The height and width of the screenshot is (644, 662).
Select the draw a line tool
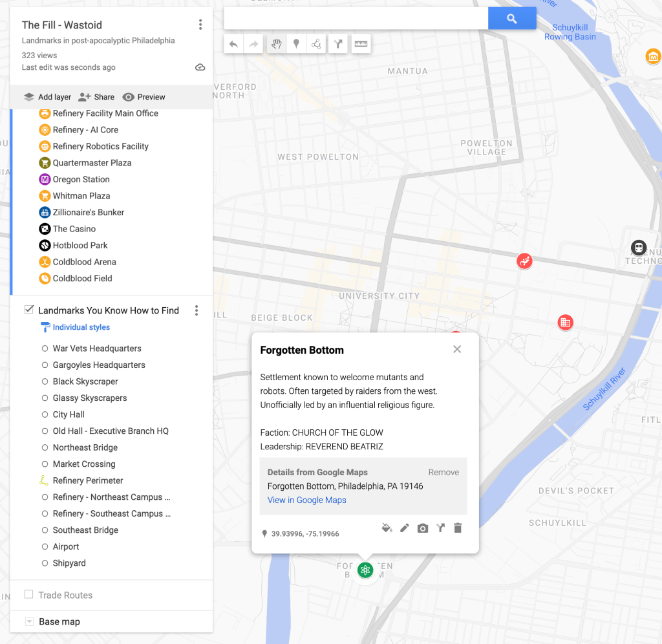point(316,44)
